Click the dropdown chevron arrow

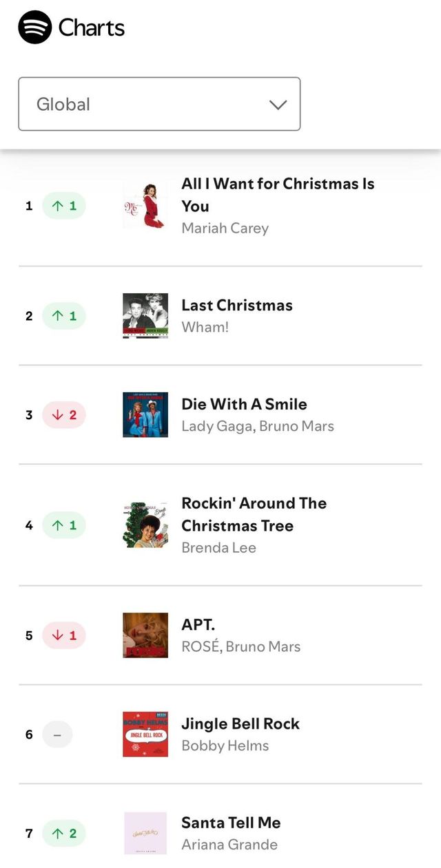[278, 105]
